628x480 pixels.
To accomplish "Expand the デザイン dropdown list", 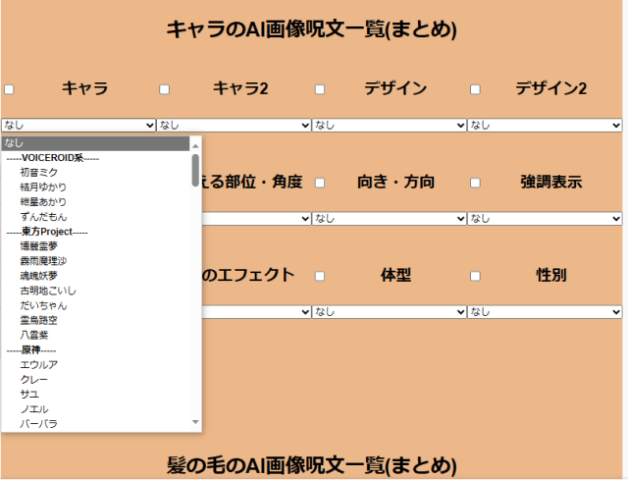I will (x=389, y=125).
